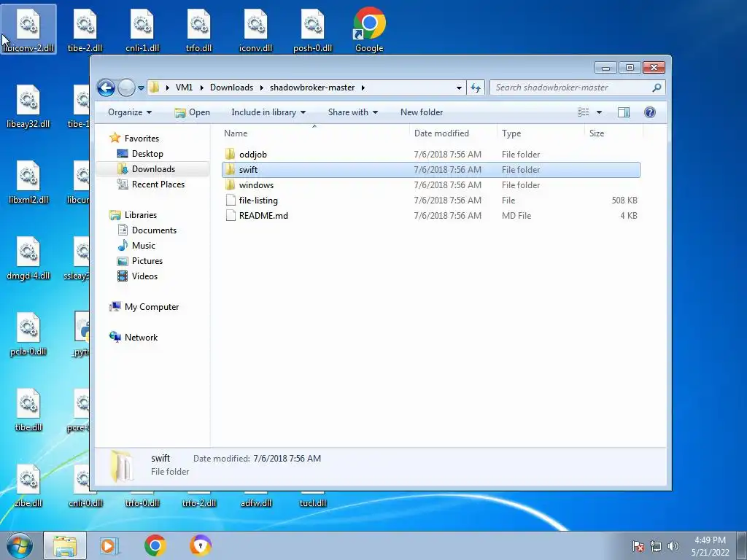Select the pcla-0.dll desktop file
Screen dimensions: 747x560
point(28,333)
